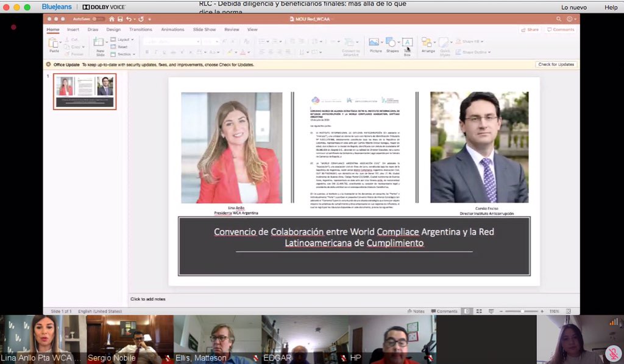This screenshot has width=624, height=364.
Task: Click the font color icon in ribbon
Action: [x=243, y=52]
